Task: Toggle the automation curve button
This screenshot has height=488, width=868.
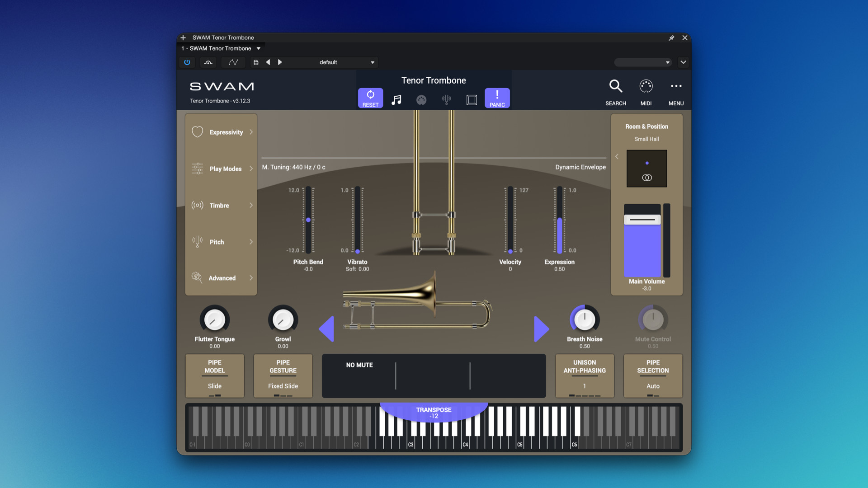Action: 233,62
